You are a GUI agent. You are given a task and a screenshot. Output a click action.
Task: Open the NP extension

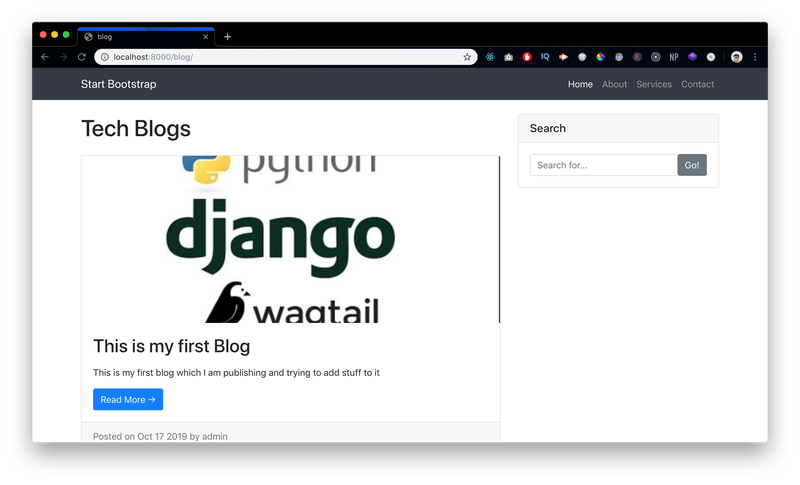point(674,57)
